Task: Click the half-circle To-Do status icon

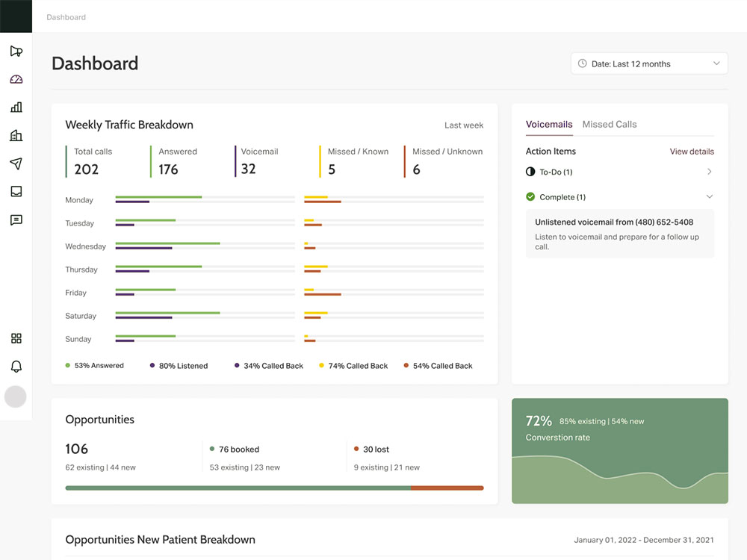Action: pyautogui.click(x=530, y=172)
